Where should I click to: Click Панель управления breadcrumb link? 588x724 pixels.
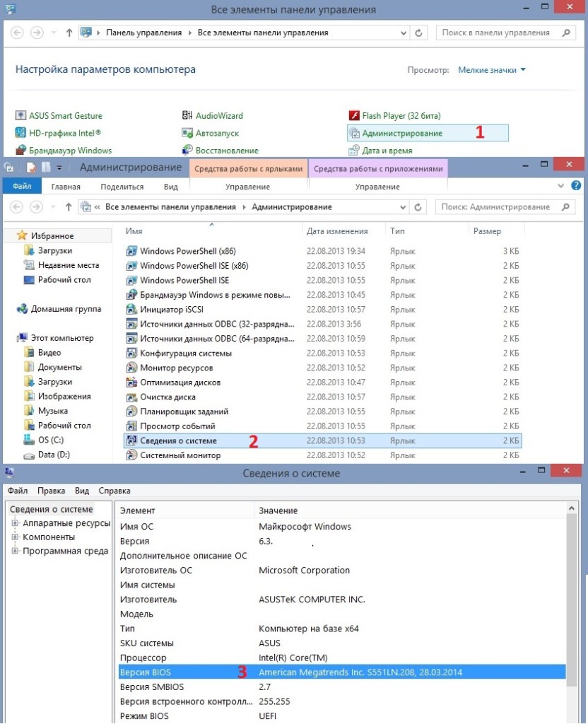tap(144, 33)
